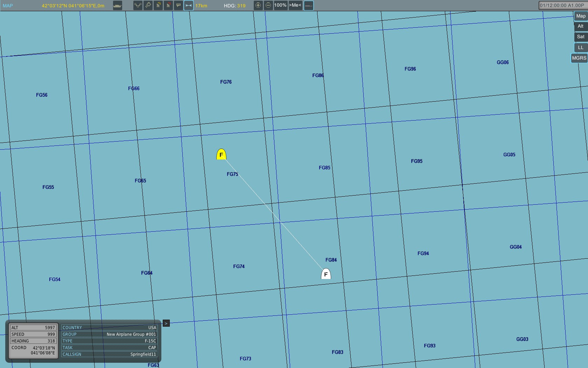Click the target crosshair tool icon
The height and width of the screenshot is (368, 588).
(x=148, y=6)
